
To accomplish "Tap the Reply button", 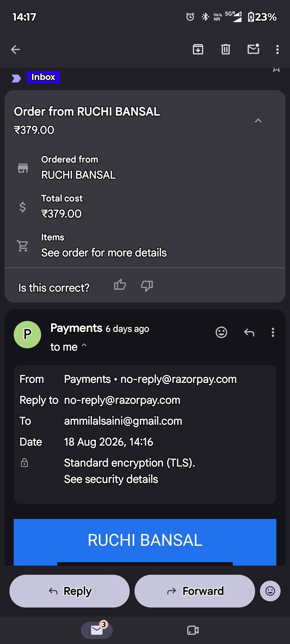I will point(70,591).
